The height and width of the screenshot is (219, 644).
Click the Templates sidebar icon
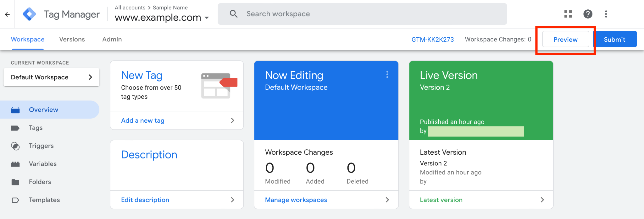(x=15, y=200)
